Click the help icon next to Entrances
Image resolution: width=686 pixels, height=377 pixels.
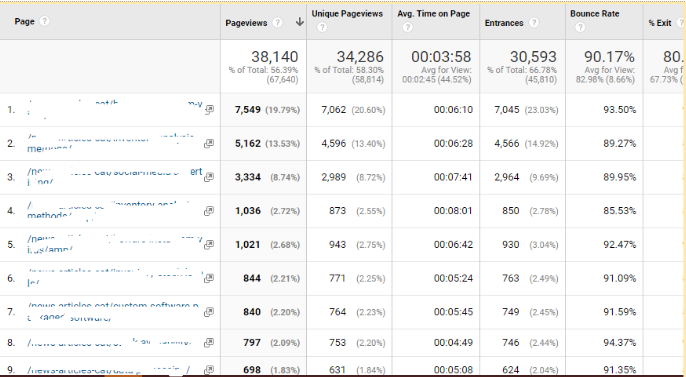[x=534, y=23]
